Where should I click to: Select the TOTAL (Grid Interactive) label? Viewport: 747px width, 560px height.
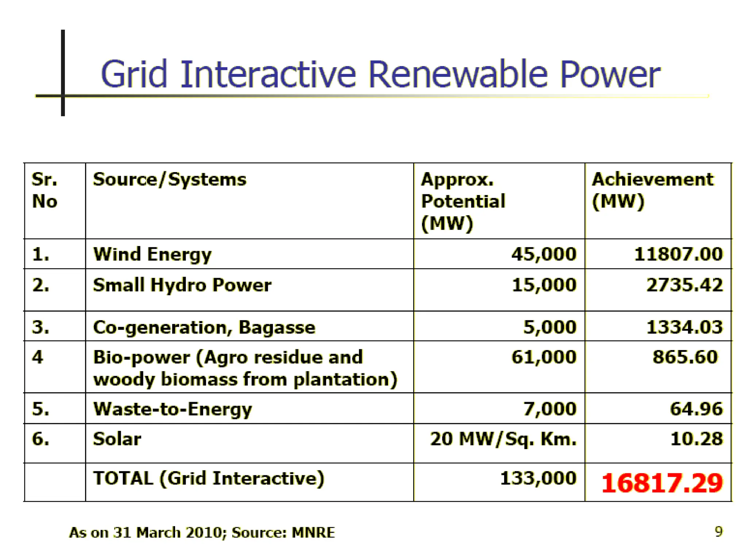pyautogui.click(x=208, y=478)
